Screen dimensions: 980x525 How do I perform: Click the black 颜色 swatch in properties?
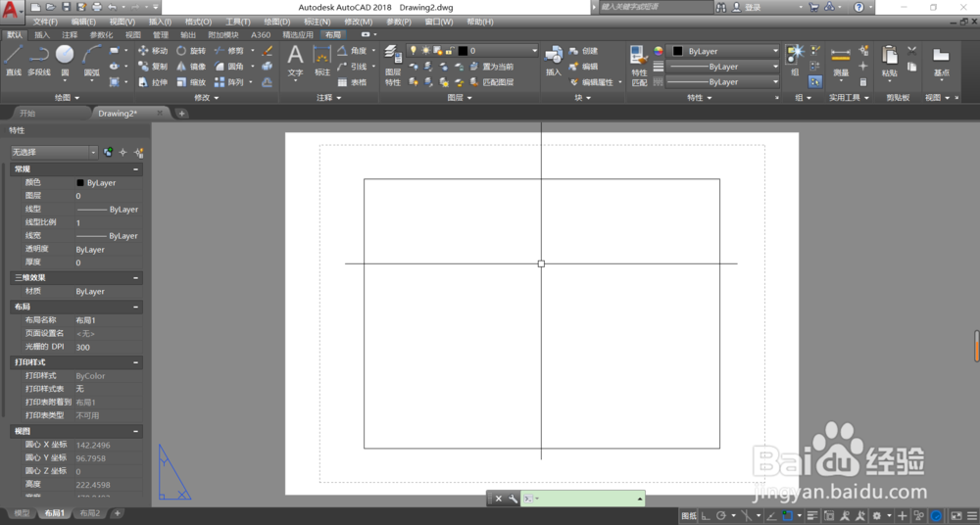point(80,183)
